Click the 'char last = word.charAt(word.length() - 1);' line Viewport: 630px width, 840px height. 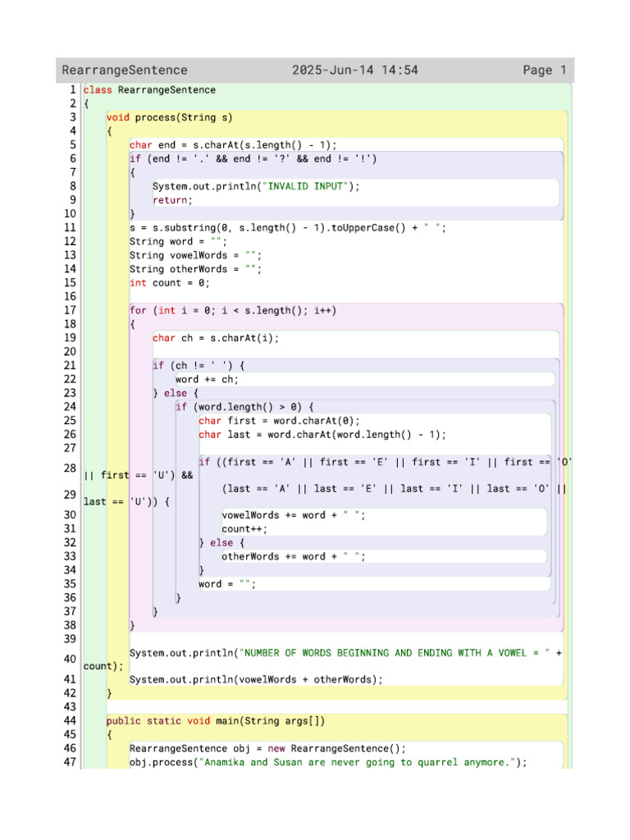(x=322, y=435)
